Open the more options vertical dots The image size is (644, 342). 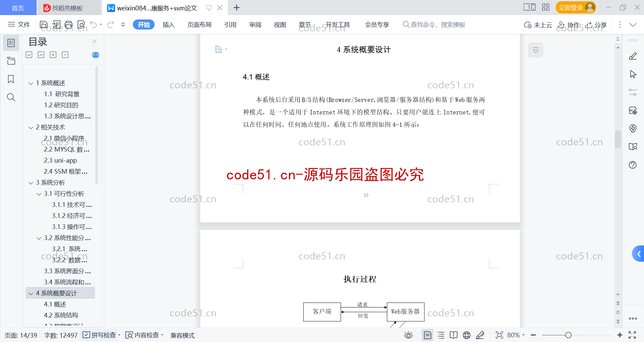click(x=620, y=24)
